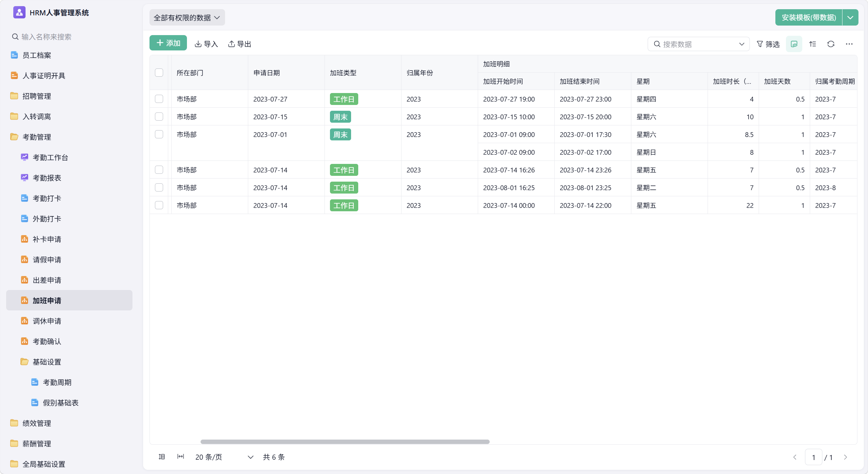Click the horizontal scrollbar thumb

point(345,442)
